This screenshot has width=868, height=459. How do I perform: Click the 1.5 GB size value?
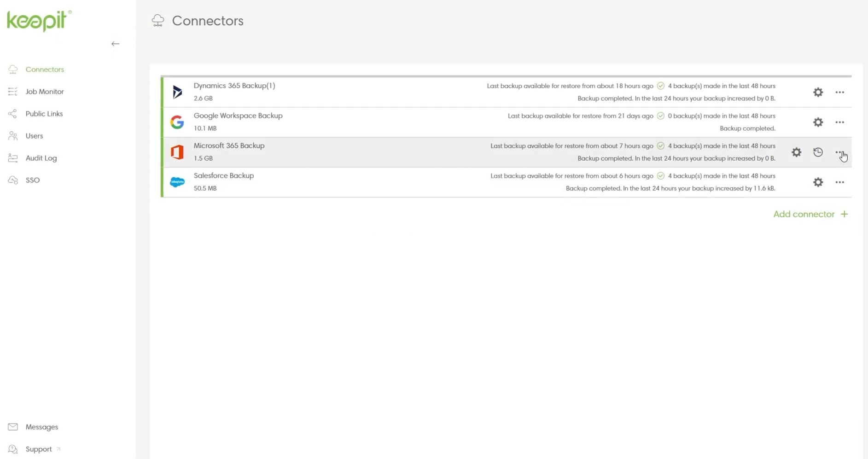pyautogui.click(x=203, y=158)
